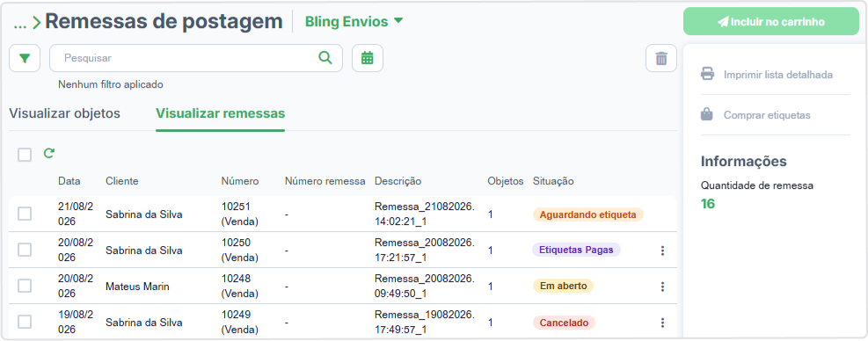Click the Aguardando etiqueta status badge

[x=587, y=214]
